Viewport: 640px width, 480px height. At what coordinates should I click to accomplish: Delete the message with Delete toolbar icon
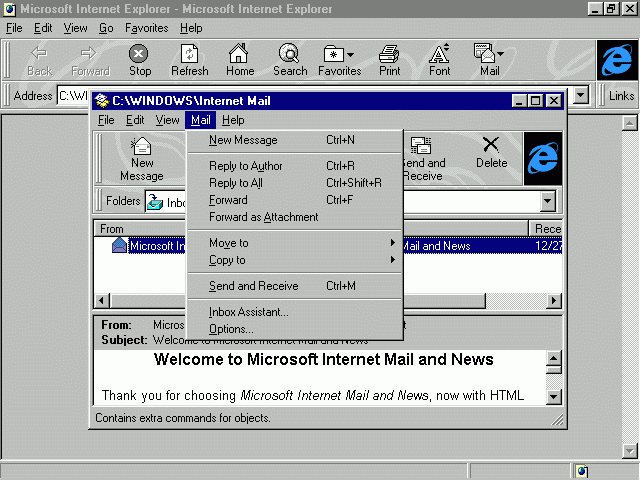(491, 153)
